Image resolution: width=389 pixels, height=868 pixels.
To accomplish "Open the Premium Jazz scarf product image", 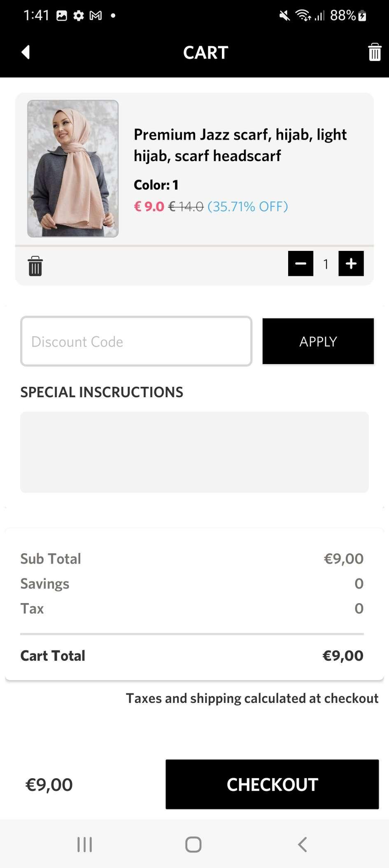I will click(x=73, y=168).
